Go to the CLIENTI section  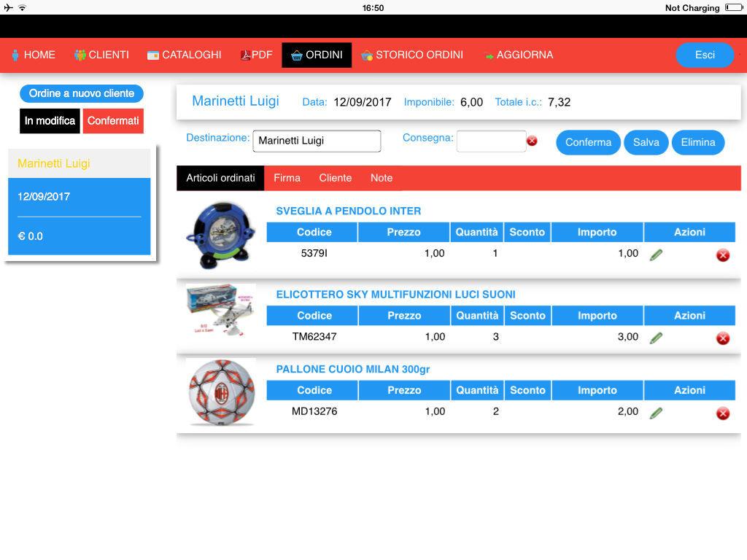pos(101,55)
